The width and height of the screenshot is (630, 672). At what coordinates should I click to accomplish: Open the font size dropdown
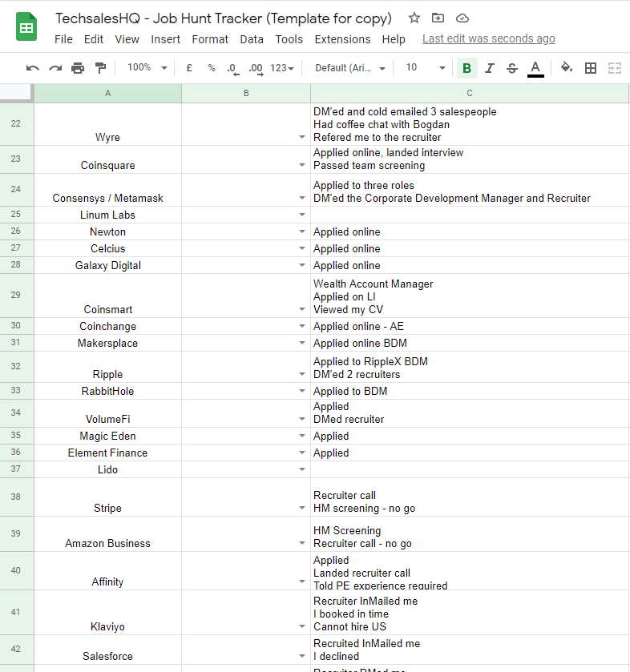426,68
